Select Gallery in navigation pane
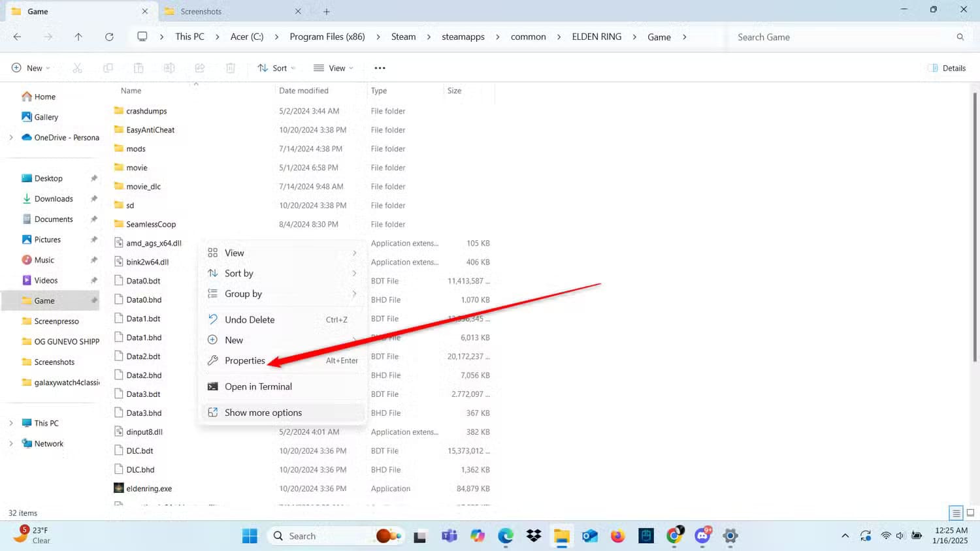The width and height of the screenshot is (980, 551). click(x=46, y=118)
